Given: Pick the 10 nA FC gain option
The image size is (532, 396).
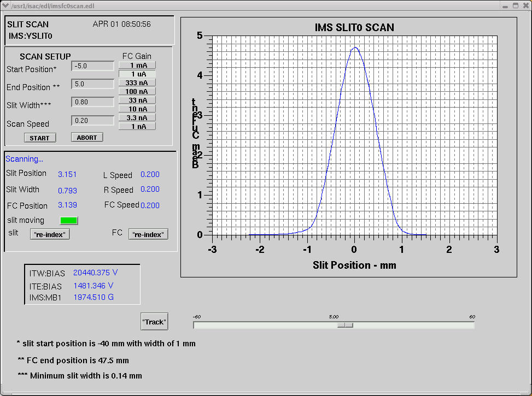Looking at the screenshot, I should tap(137, 109).
